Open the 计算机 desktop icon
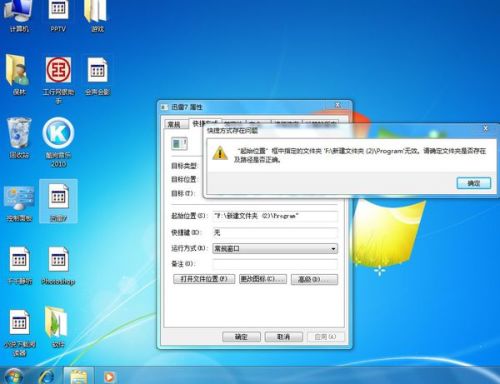This screenshot has height=384, width=500. tap(18, 15)
